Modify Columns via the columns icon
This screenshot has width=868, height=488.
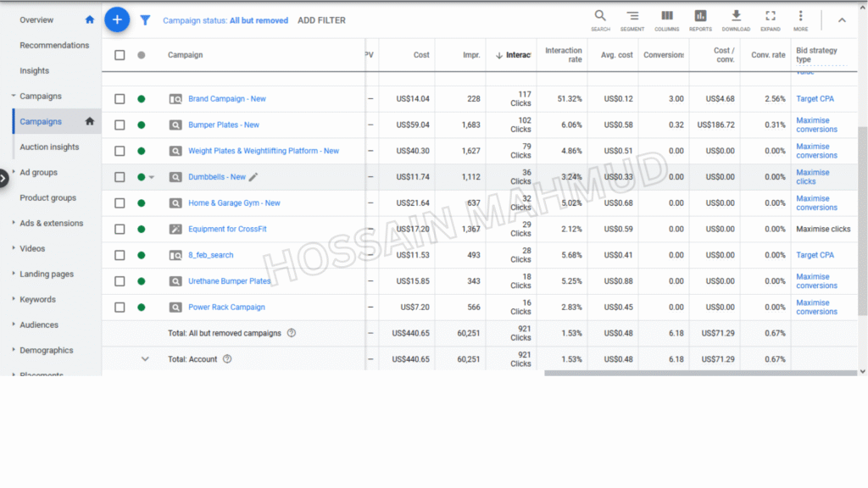[666, 20]
